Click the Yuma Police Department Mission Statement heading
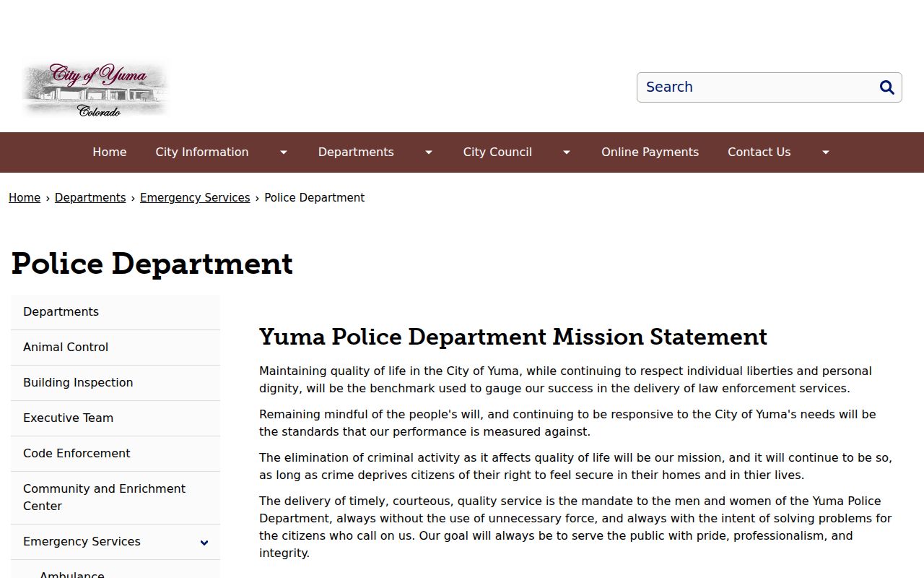Image resolution: width=924 pixels, height=578 pixels. [x=513, y=337]
